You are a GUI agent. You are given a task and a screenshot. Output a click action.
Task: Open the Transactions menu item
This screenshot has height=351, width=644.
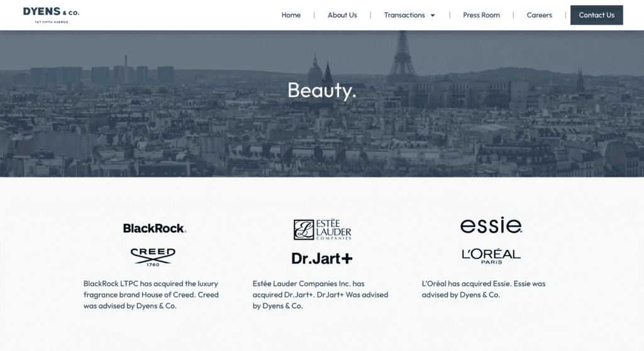click(404, 15)
